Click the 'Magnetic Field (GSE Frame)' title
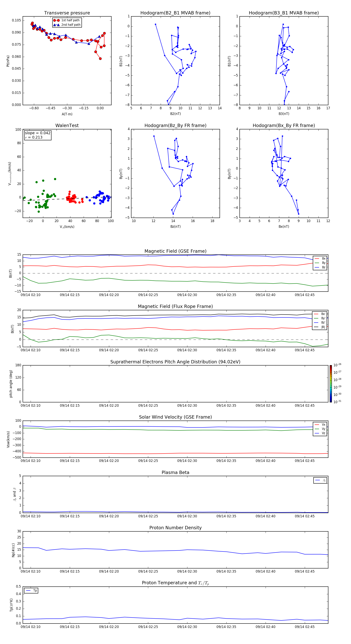The width and height of the screenshot is (351, 644). [x=175, y=251]
